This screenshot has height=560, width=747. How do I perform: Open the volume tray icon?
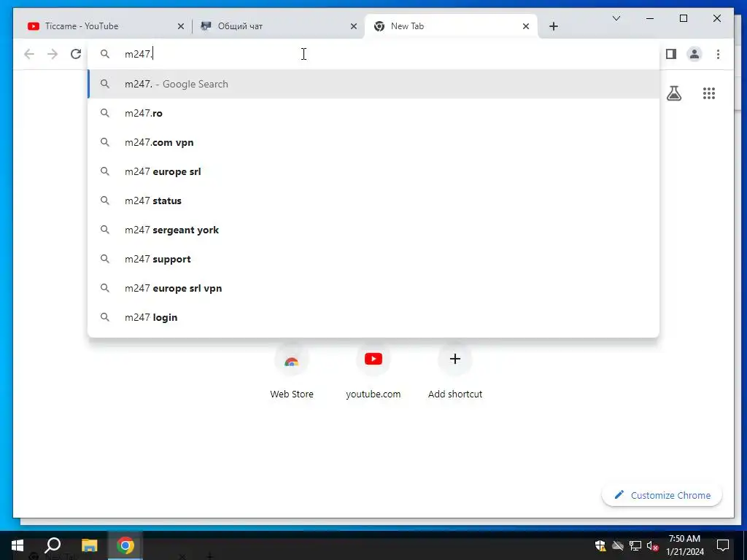pyautogui.click(x=653, y=545)
